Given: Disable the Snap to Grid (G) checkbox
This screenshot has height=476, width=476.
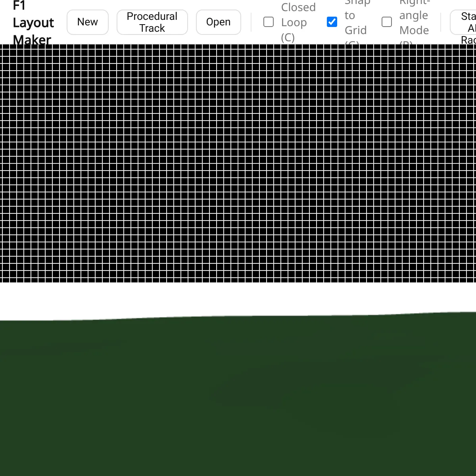Looking at the screenshot, I should click(x=332, y=22).
